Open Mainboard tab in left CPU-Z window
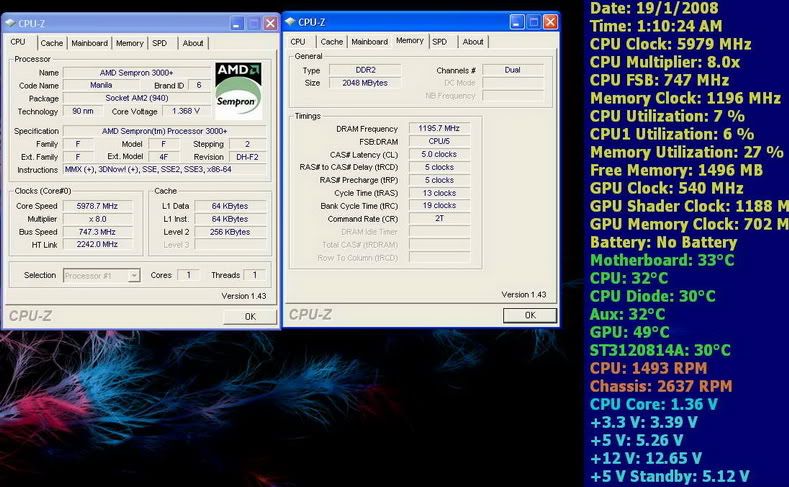This screenshot has height=487, width=789. (x=89, y=43)
